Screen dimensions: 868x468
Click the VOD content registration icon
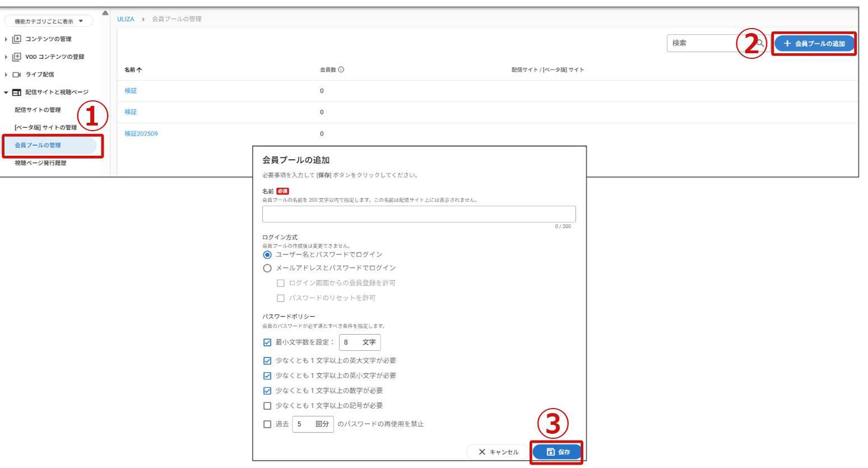click(17, 57)
